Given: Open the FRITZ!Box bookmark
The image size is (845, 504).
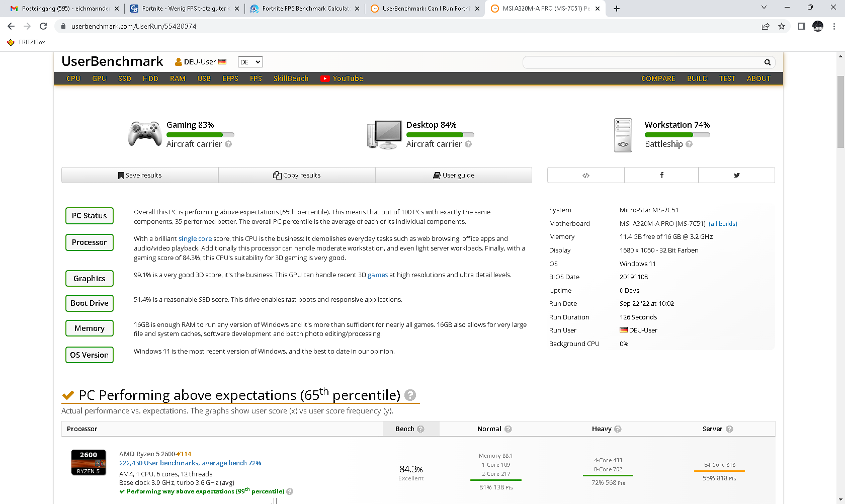Looking at the screenshot, I should (x=26, y=42).
